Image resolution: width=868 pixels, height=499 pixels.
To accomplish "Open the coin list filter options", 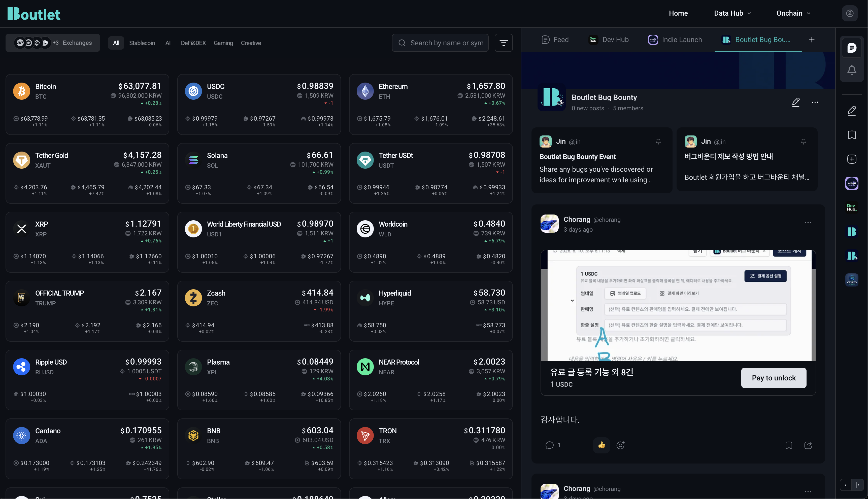I will point(504,43).
